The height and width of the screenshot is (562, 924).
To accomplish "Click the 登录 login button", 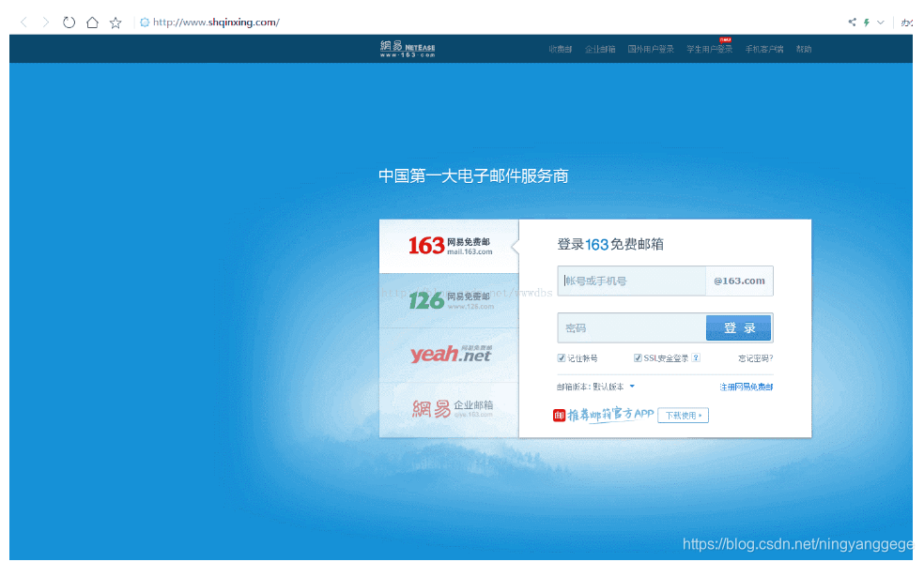I will pyautogui.click(x=738, y=327).
